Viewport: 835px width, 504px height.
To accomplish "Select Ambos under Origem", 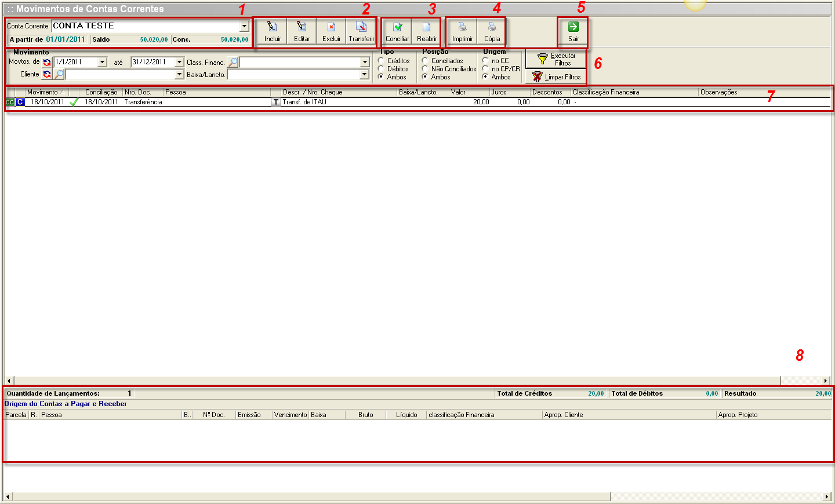I will coord(485,77).
